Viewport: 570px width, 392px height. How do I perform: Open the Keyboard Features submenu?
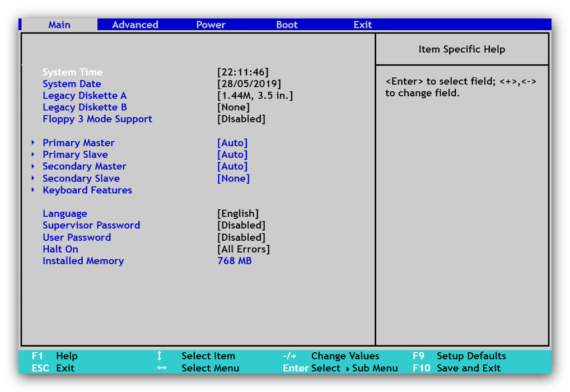click(x=87, y=190)
